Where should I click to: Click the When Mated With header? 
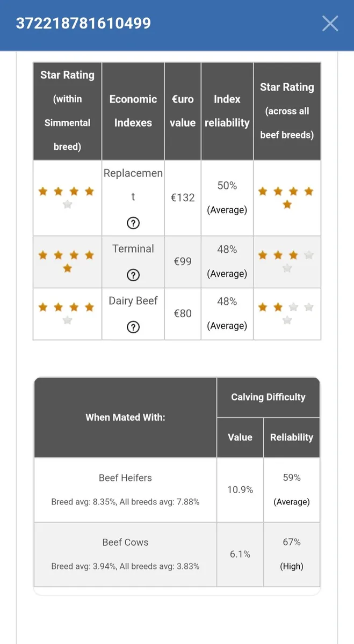pos(125,417)
